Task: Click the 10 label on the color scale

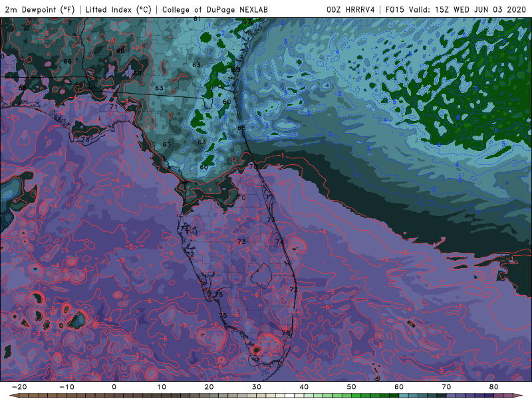Action: pos(162,387)
